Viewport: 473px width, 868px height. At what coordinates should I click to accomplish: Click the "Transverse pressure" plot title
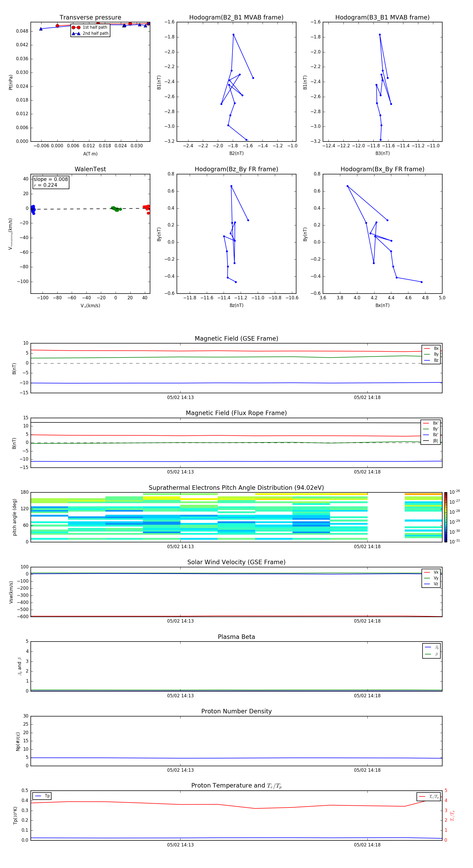90,18
